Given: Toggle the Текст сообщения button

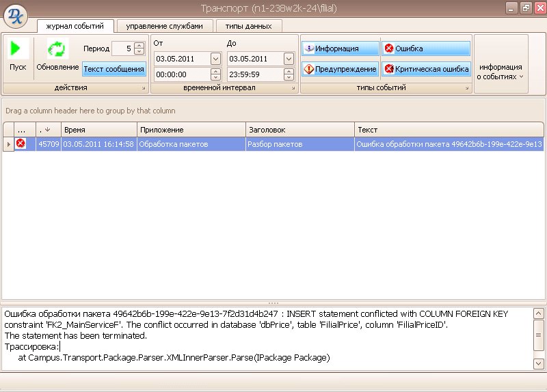Looking at the screenshot, I should [x=114, y=69].
